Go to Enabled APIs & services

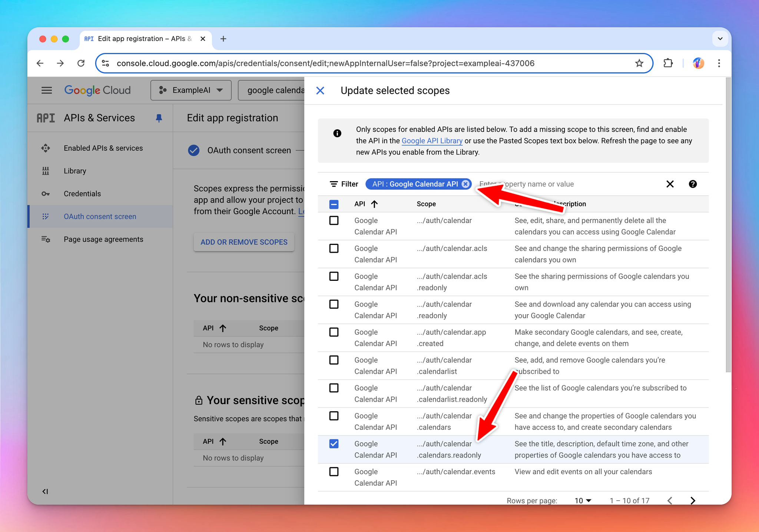103,148
